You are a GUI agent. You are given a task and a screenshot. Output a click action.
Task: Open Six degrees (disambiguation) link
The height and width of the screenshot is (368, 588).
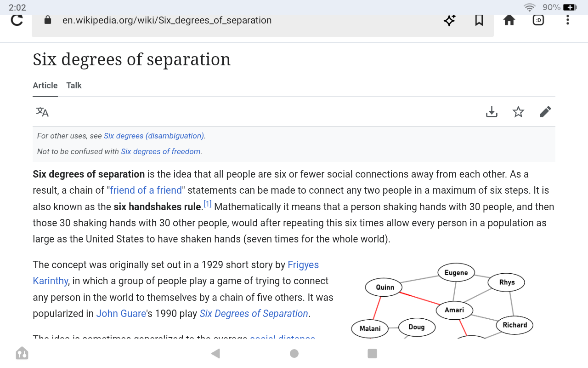click(154, 136)
